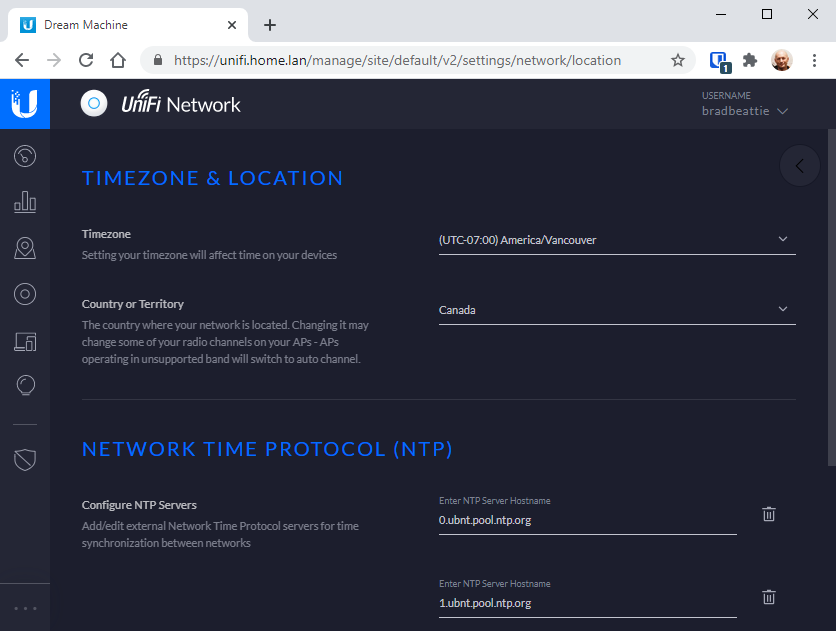836x631 pixels.
Task: Open the browser Extensions puzzle icon
Action: click(x=750, y=60)
